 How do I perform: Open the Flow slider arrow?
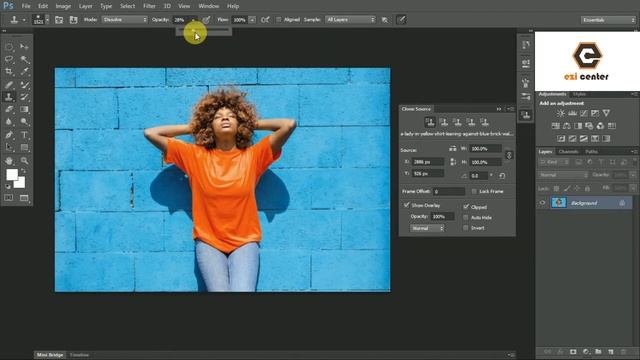pos(252,20)
